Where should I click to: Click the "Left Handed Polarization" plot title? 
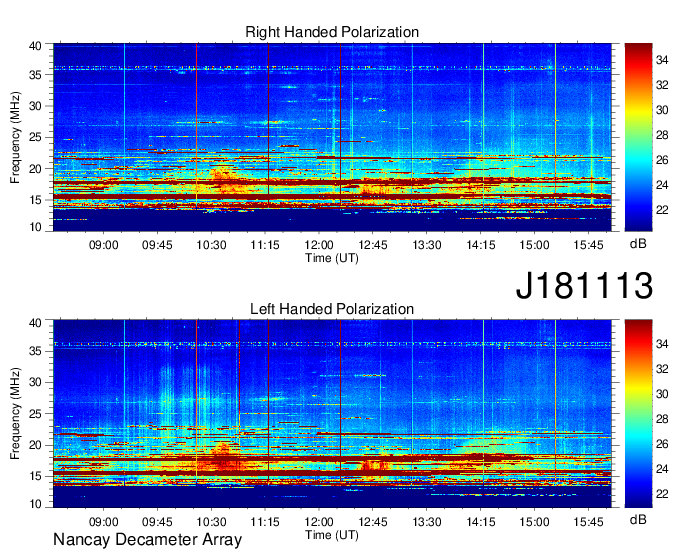[x=332, y=309]
